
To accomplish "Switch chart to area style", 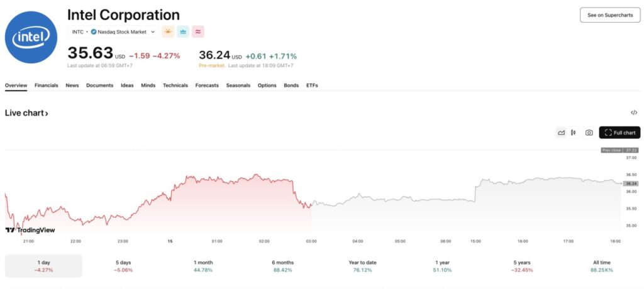I will tap(561, 133).
